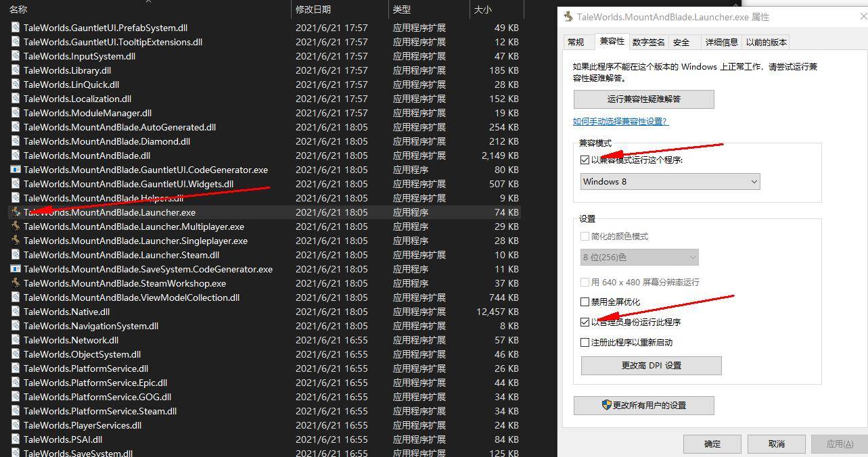Click the TaleWorlds.InputSystem.dll file icon

coord(16,56)
